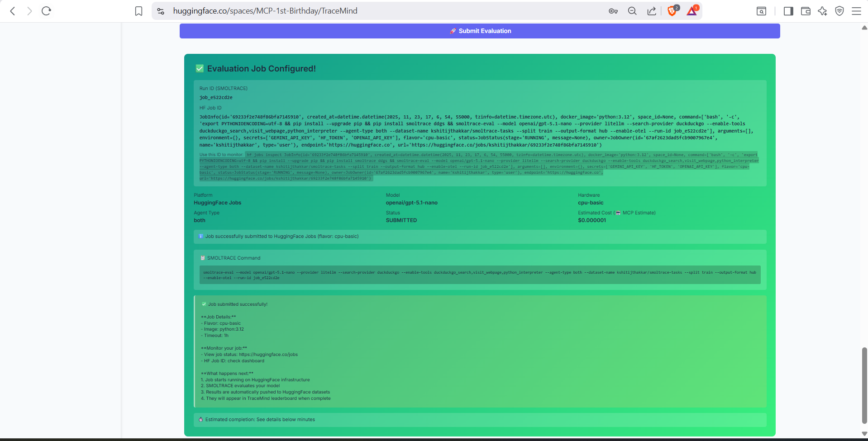868x441 pixels.
Task: Click the Timeout: 1h detail line
Action: 215,336
